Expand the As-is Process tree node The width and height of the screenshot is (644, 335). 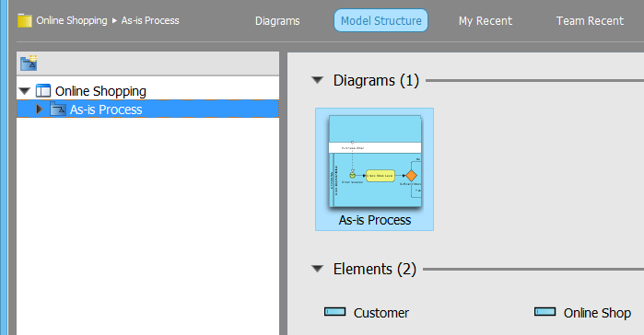tap(40, 110)
